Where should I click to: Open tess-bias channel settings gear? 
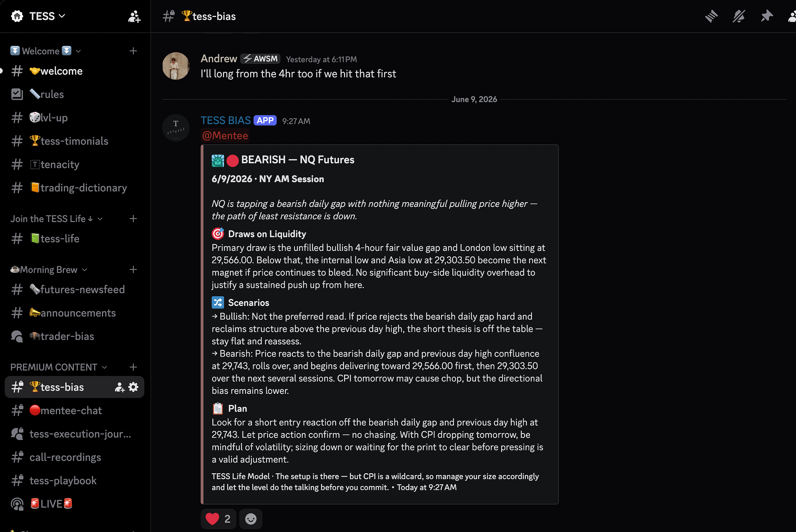(x=133, y=387)
